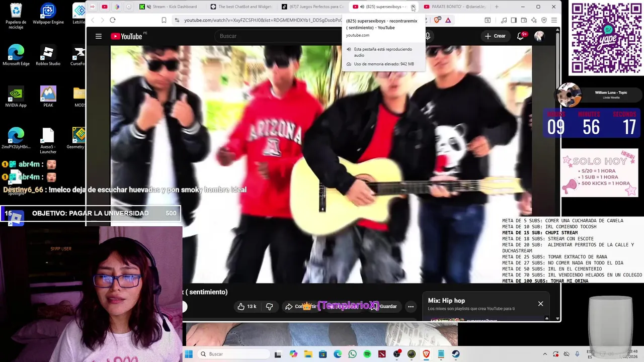Open the Brave browser taskbar icon
644x362 pixels.
426,354
